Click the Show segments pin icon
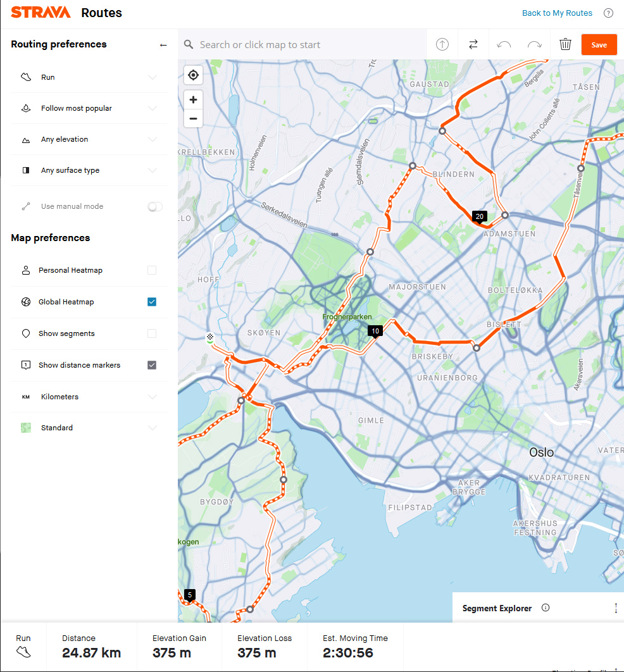 pyautogui.click(x=26, y=333)
